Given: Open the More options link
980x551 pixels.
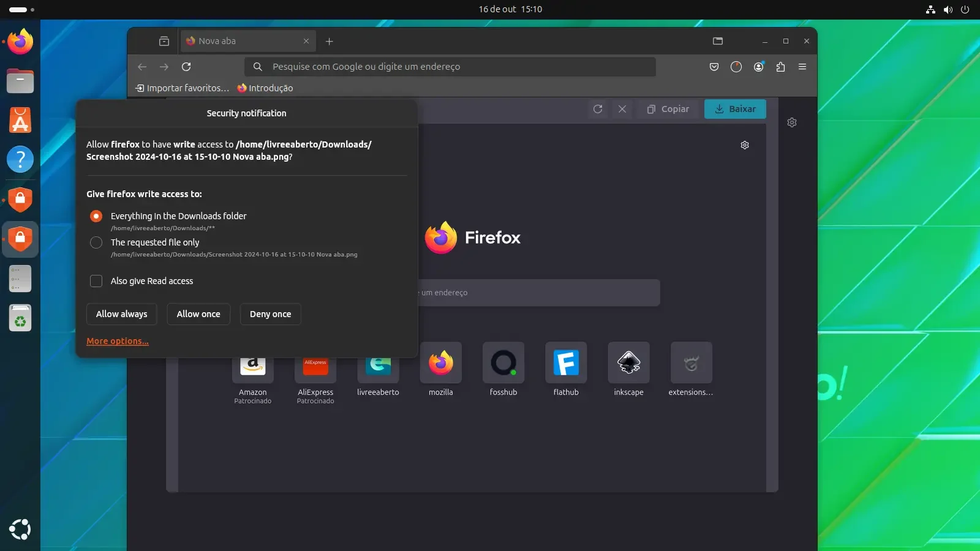Looking at the screenshot, I should click(x=118, y=341).
